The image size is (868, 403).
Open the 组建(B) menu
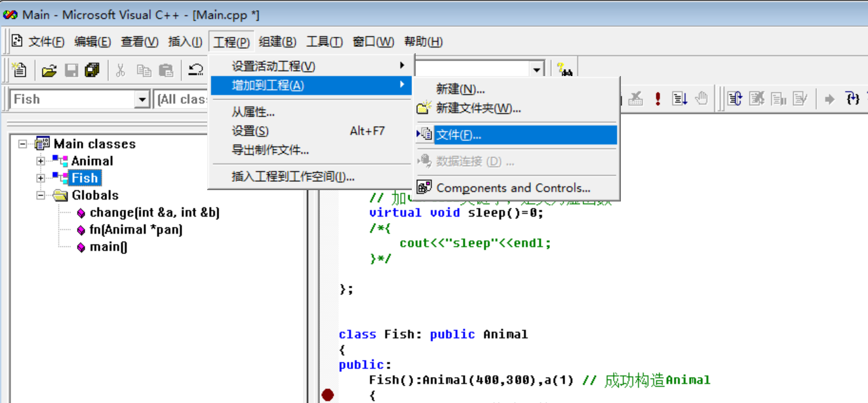278,42
